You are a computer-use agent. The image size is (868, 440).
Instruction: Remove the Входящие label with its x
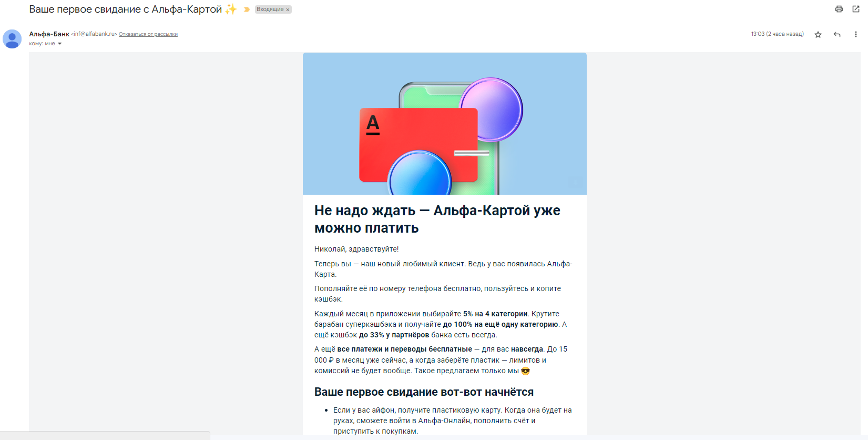coord(288,9)
